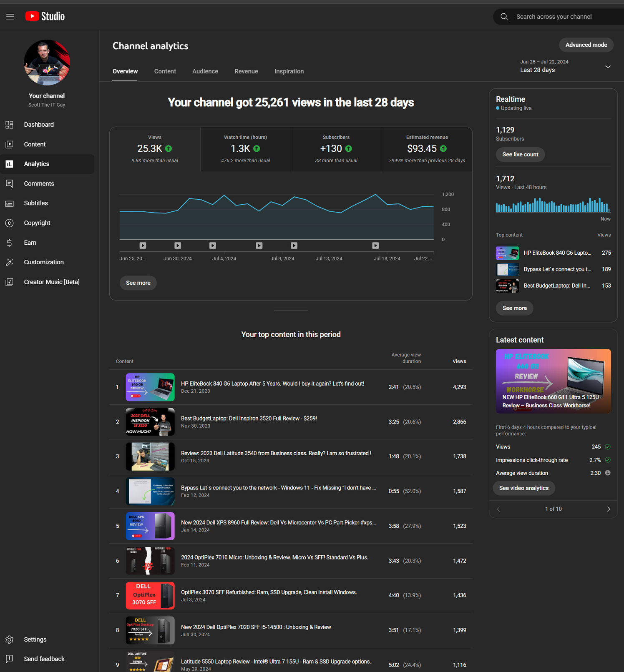Open 2024 OptiPlex 7010 Micro video link
624x672 pixels.
point(274,557)
